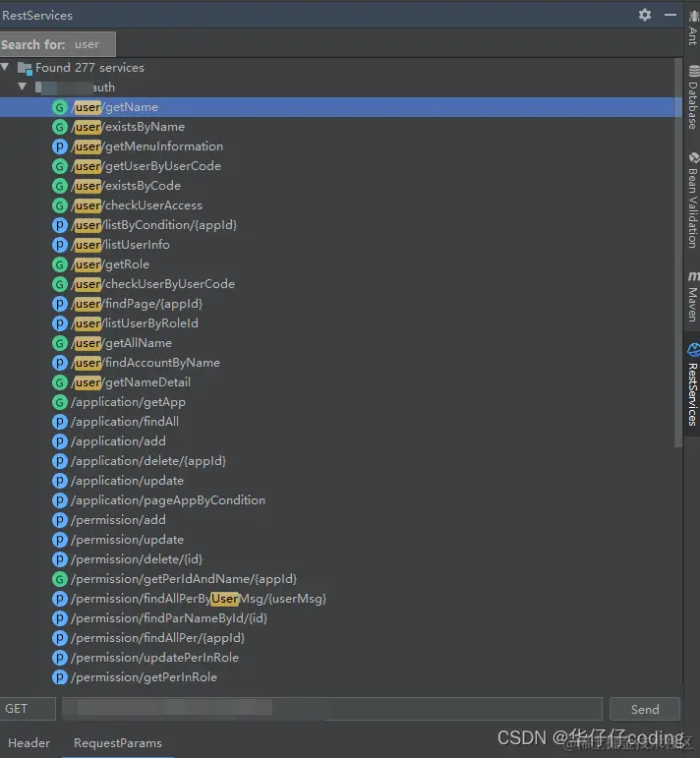The height and width of the screenshot is (758, 700).
Task: Click the 'Search for: user' filter box
Action: (58, 44)
